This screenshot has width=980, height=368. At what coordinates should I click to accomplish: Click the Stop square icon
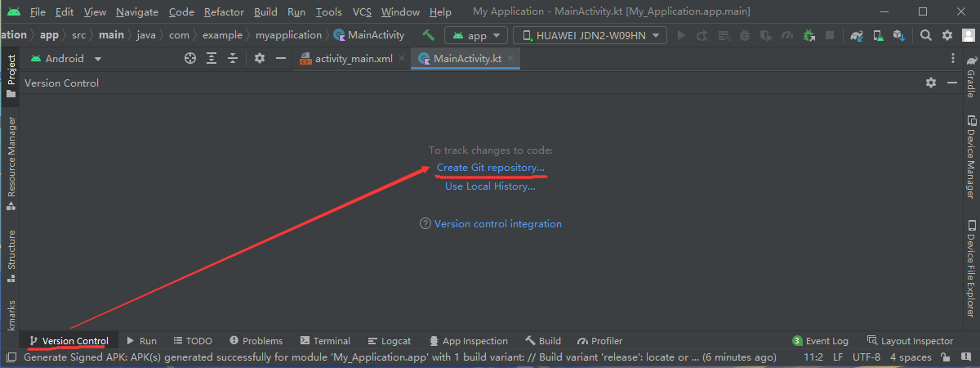(830, 35)
